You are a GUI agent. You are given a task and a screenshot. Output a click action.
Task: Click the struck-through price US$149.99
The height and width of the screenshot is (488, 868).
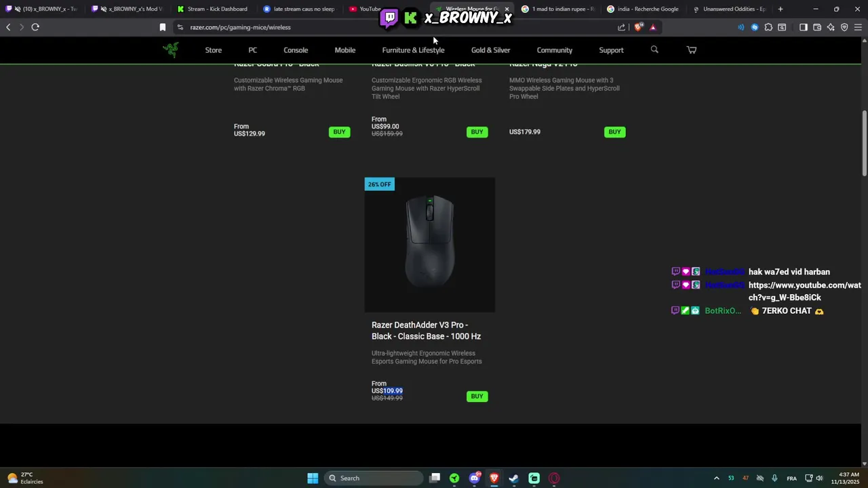387,398
